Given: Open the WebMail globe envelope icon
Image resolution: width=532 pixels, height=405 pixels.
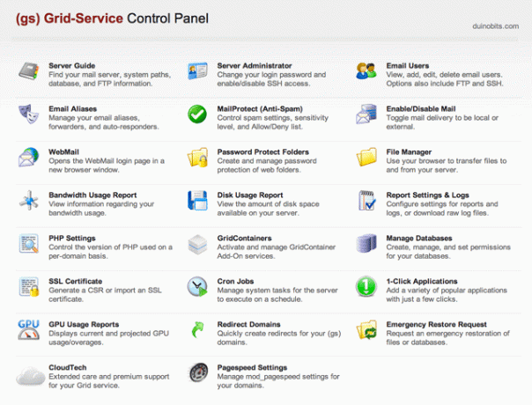Looking at the screenshot, I should click(29, 157).
